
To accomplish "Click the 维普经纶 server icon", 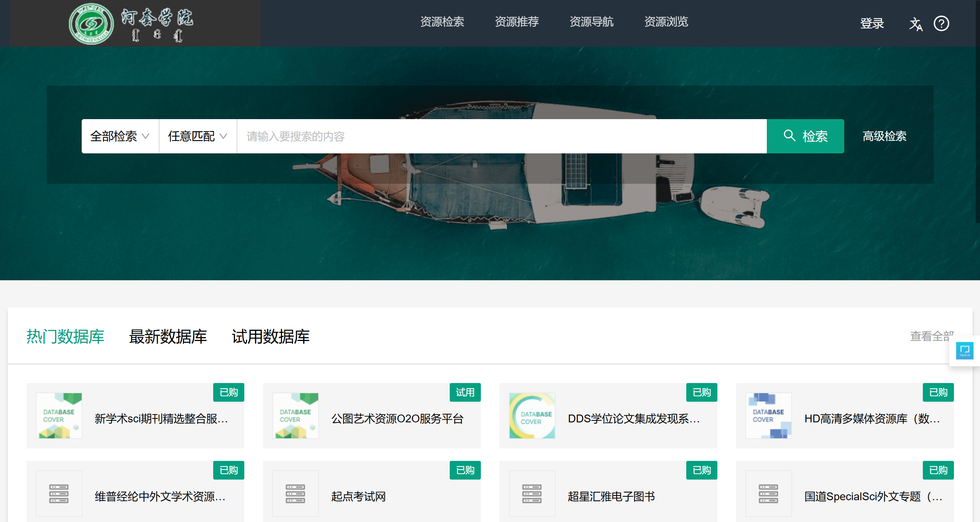I will click(x=59, y=493).
